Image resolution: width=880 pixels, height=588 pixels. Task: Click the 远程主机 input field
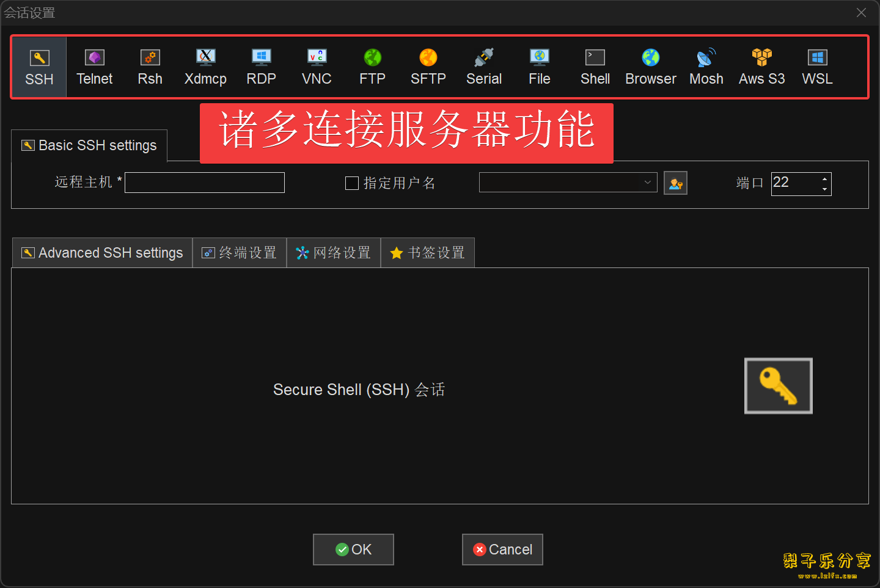[x=205, y=183]
